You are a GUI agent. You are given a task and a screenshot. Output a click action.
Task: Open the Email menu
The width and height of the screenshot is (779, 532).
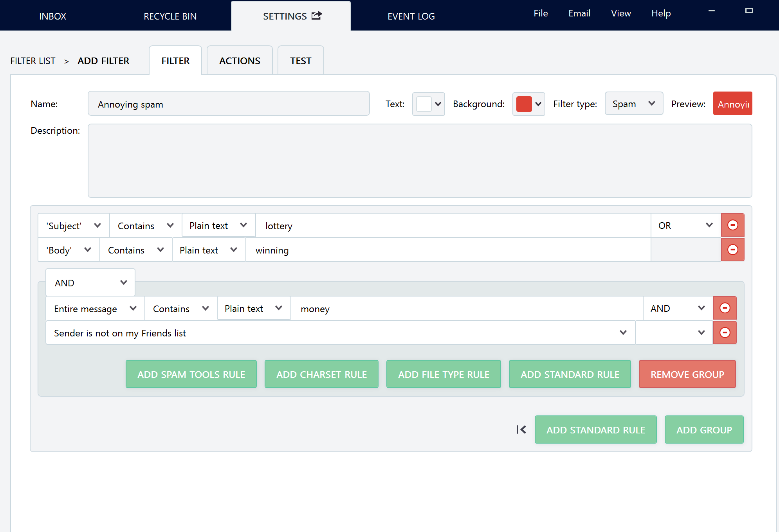coord(579,13)
